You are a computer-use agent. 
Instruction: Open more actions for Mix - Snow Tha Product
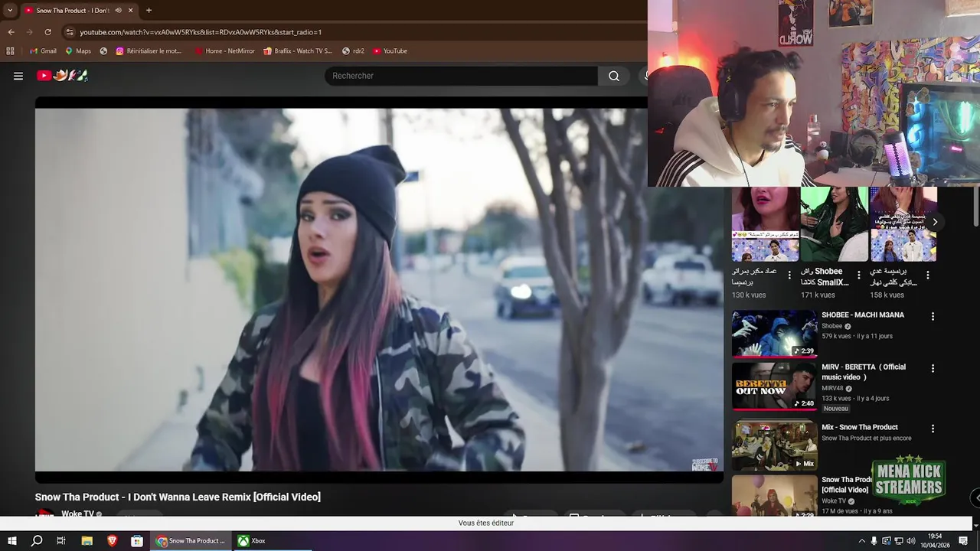(933, 429)
